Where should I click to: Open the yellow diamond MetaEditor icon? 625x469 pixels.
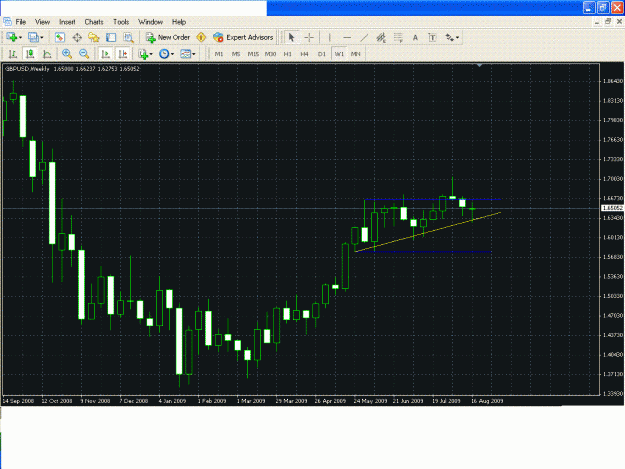click(201, 37)
